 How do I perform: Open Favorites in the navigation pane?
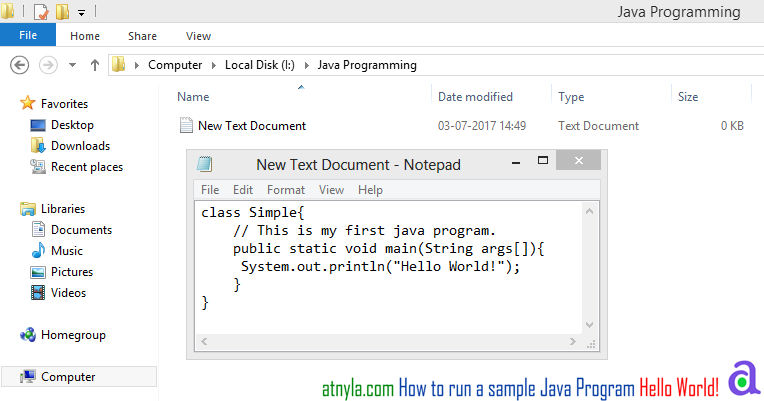pyautogui.click(x=64, y=104)
